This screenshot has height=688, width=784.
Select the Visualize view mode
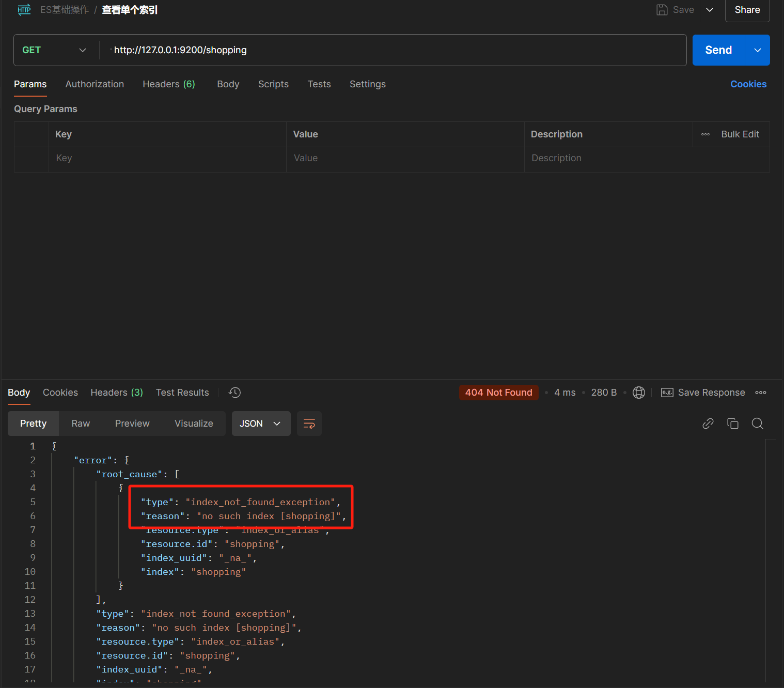[x=194, y=424]
